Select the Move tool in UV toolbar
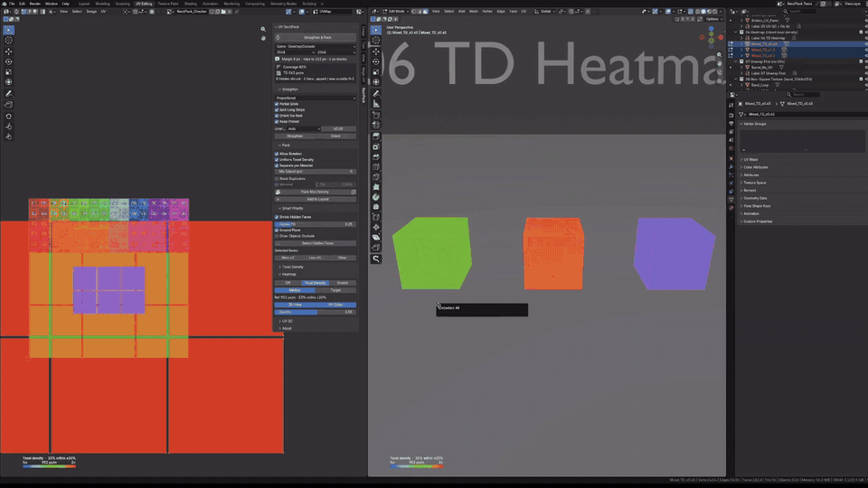This screenshot has height=488, width=868. [x=9, y=51]
